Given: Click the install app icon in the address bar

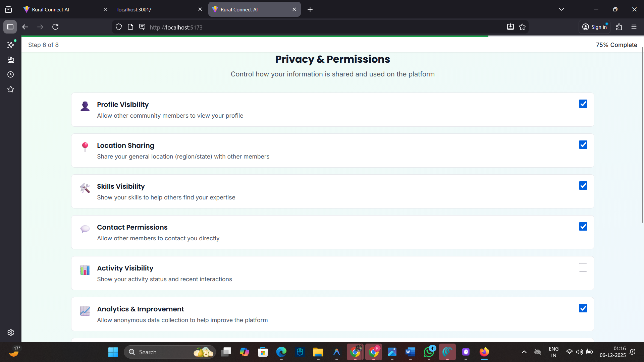Looking at the screenshot, I should (x=510, y=27).
